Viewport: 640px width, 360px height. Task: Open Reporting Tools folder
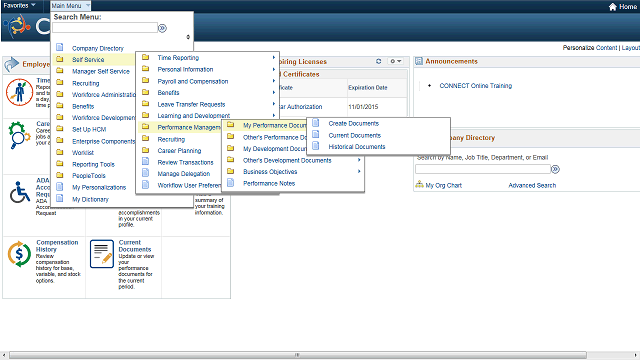point(93,164)
